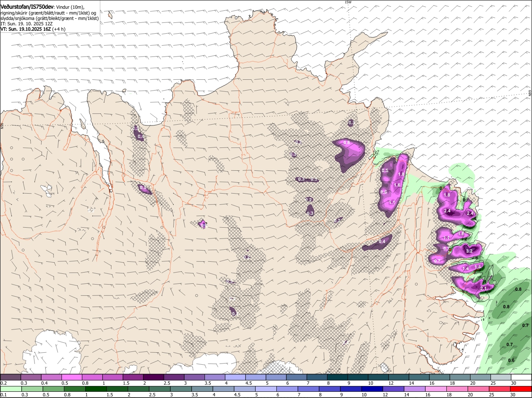The height and width of the screenshot is (398, 532).
Task: Click the 16 swatch in snow legend
Action: click(x=440, y=377)
